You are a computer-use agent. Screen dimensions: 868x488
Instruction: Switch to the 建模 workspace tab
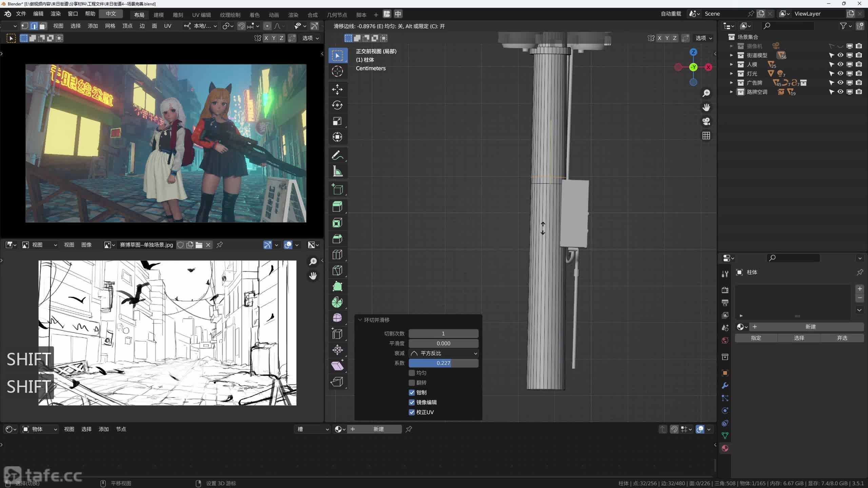click(x=158, y=15)
